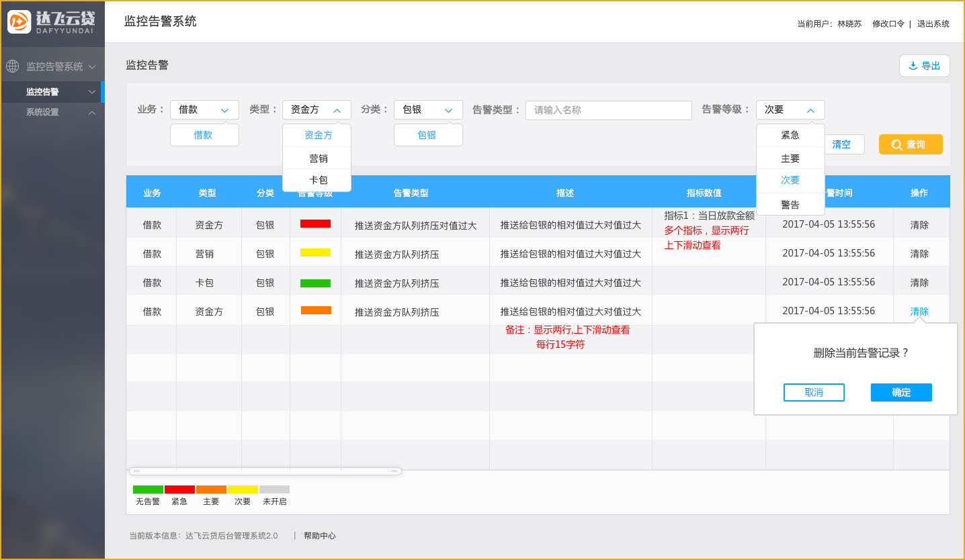Cancel the delete dialog with 取消

coord(814,392)
